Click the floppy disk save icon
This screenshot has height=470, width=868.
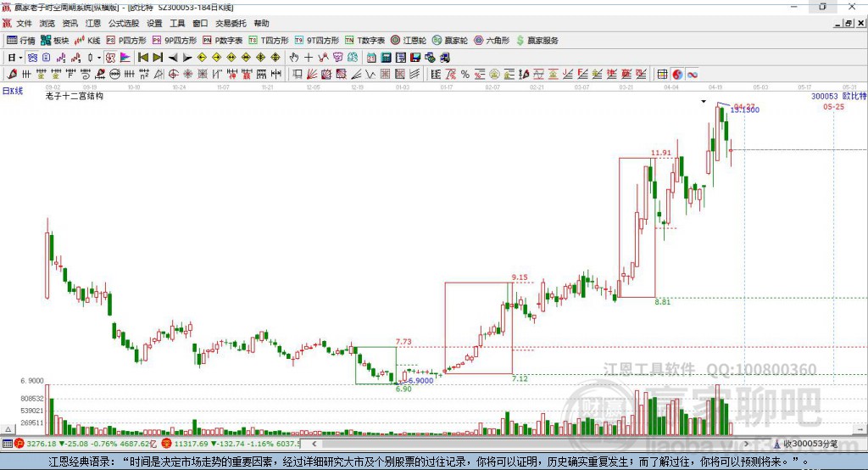click(415, 58)
